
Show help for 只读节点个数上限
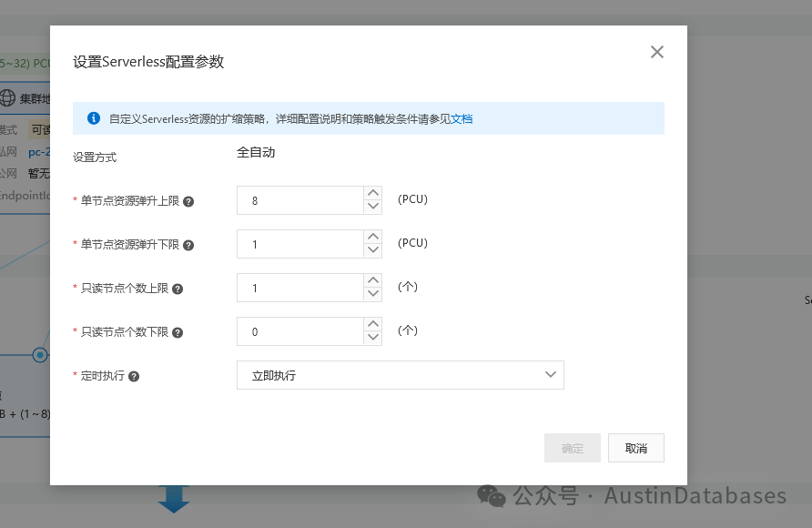pyautogui.click(x=178, y=289)
